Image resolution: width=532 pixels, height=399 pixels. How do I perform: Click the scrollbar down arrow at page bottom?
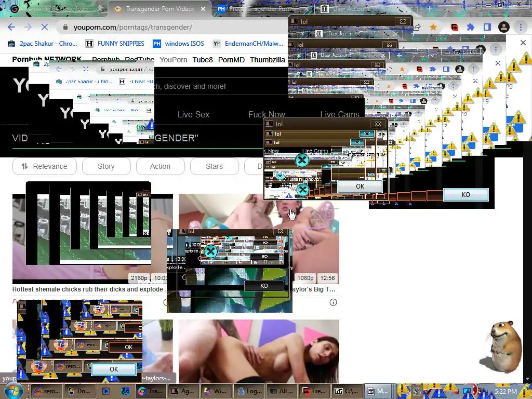point(528,379)
